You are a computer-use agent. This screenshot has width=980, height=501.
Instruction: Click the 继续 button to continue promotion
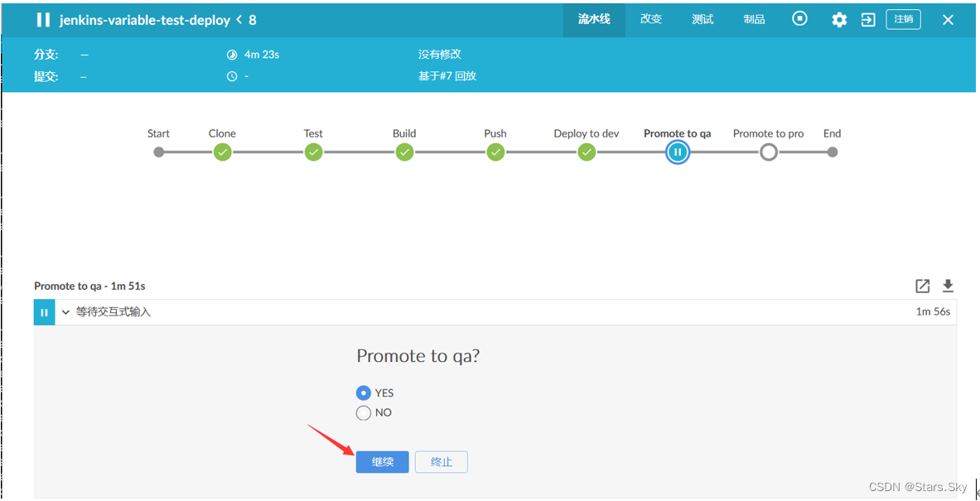tap(382, 461)
